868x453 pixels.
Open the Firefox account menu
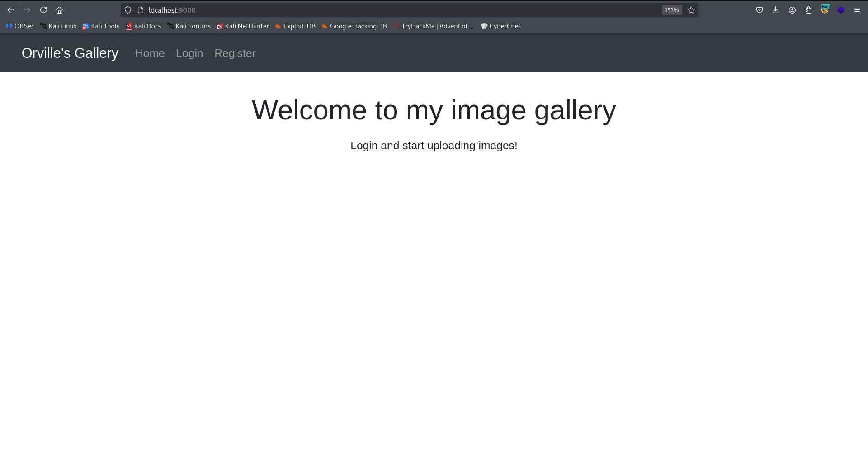pos(792,9)
